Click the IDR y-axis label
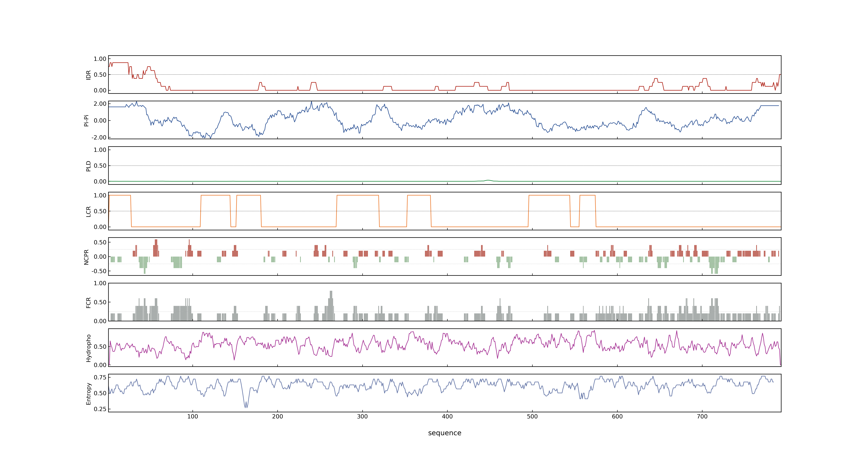868x463 pixels. [x=89, y=75]
